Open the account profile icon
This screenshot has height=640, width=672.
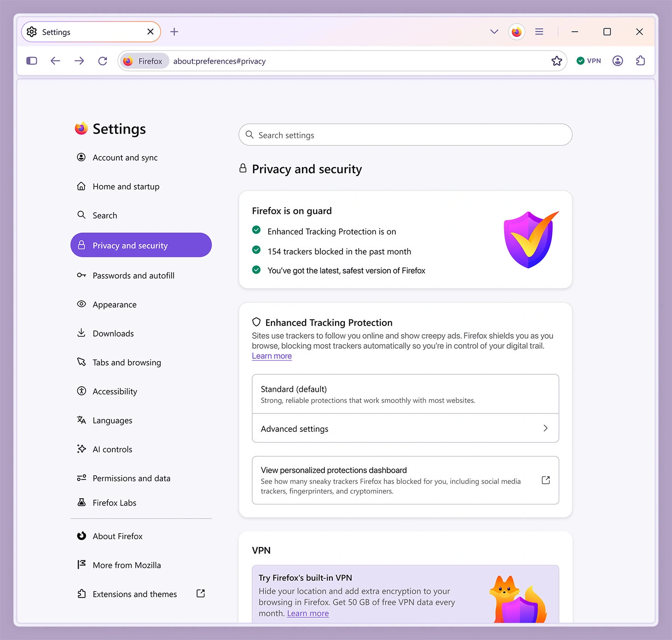point(618,61)
